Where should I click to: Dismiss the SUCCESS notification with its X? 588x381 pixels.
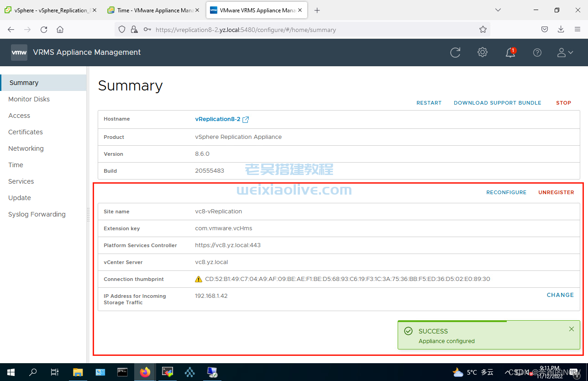click(x=572, y=329)
